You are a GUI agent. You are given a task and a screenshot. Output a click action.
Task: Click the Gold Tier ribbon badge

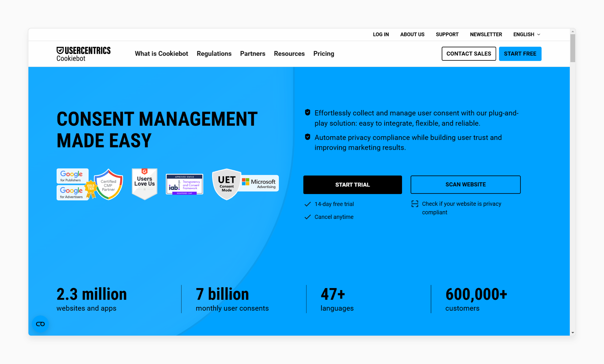pos(91,189)
